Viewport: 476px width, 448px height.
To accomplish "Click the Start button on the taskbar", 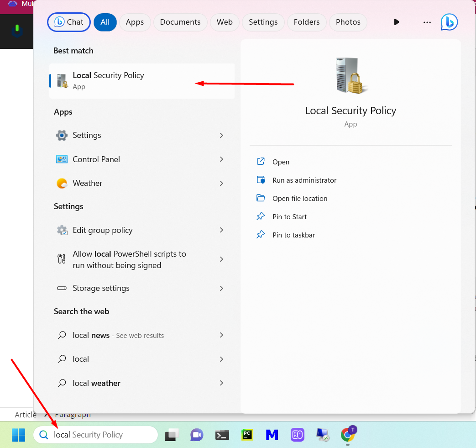I will coord(18,435).
